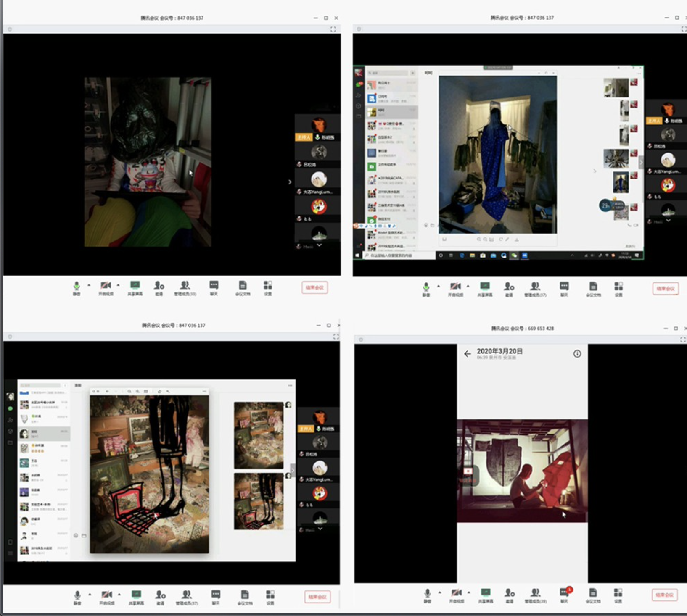Invite participants in the blue-robe photo window
This screenshot has width=687, height=616.
click(509, 290)
